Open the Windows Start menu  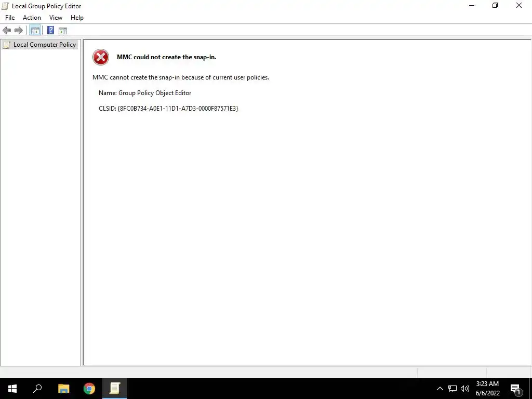(12, 389)
